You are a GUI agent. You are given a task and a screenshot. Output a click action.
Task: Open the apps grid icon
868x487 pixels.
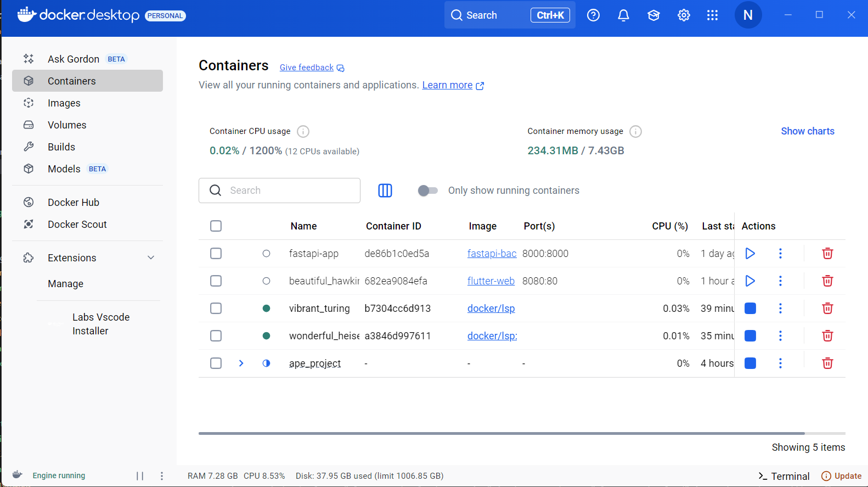[x=712, y=15]
